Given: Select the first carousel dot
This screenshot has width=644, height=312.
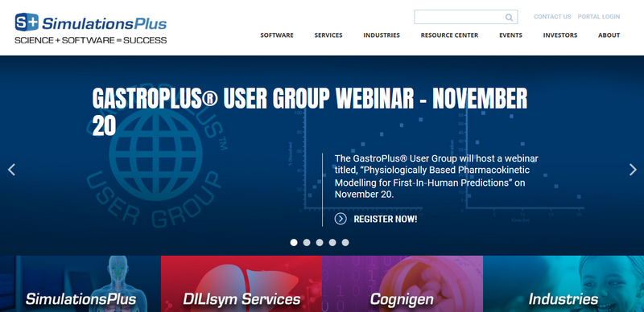Looking at the screenshot, I should (x=294, y=243).
